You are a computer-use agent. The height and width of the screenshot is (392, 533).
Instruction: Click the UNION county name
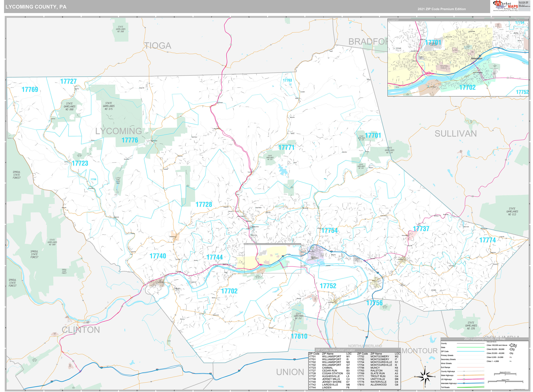click(290, 372)
